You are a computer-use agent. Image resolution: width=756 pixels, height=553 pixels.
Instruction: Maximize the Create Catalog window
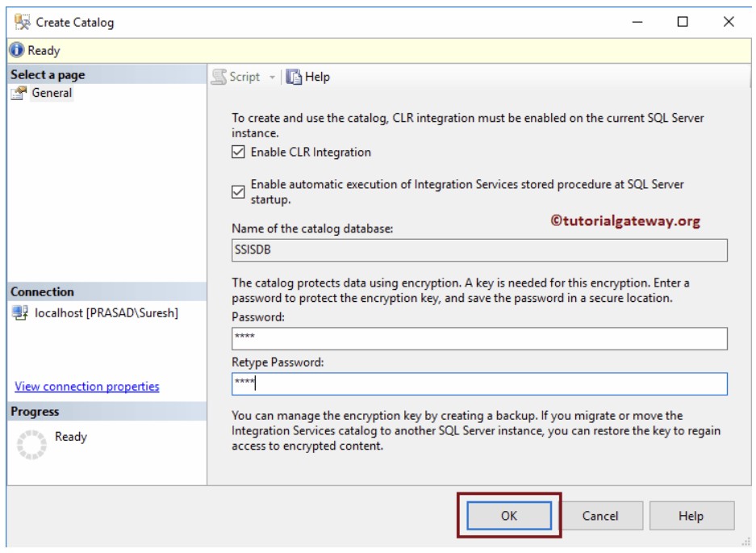tap(683, 22)
